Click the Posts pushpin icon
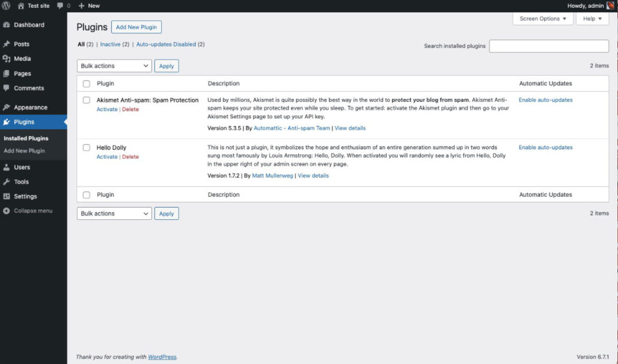 coord(6,44)
